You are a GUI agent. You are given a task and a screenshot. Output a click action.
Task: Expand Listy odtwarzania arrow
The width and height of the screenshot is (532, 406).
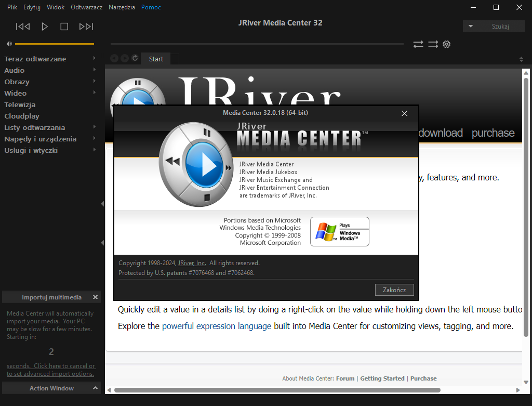point(95,127)
